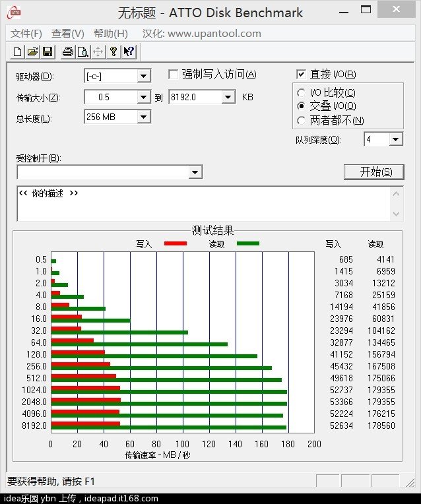This screenshot has height=504, width=421.
Task: Click the status bar help text 请按 F1
Action: click(x=79, y=482)
